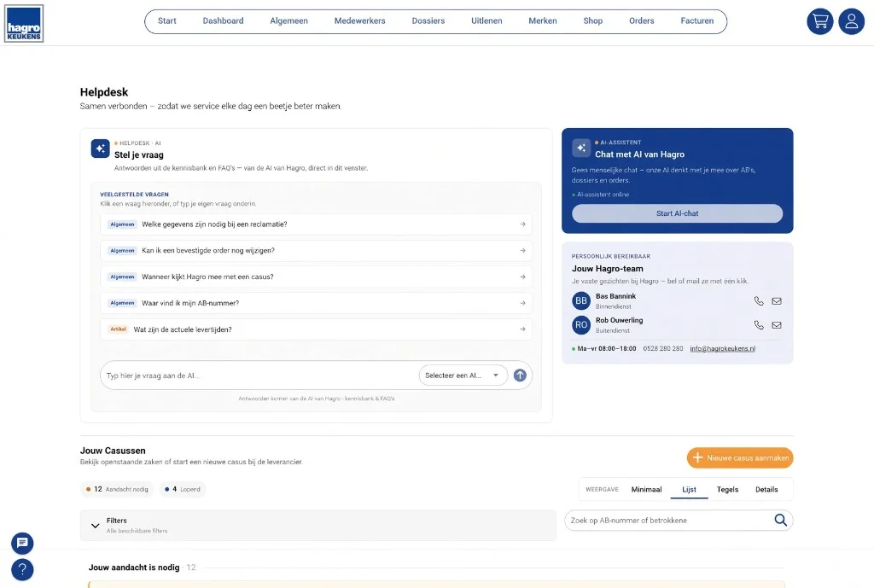874x588 pixels.
Task: Switch view to Lijst
Action: click(x=689, y=489)
